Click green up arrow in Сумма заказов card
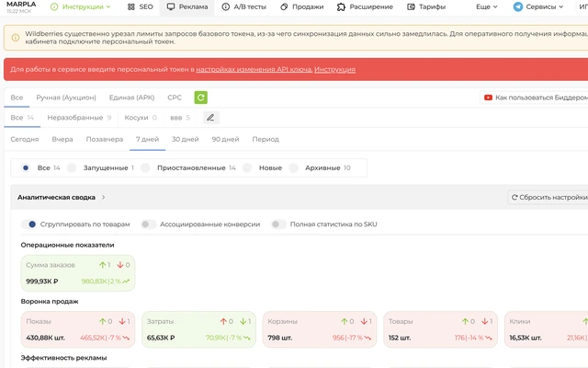The image size is (588, 368). (102, 265)
